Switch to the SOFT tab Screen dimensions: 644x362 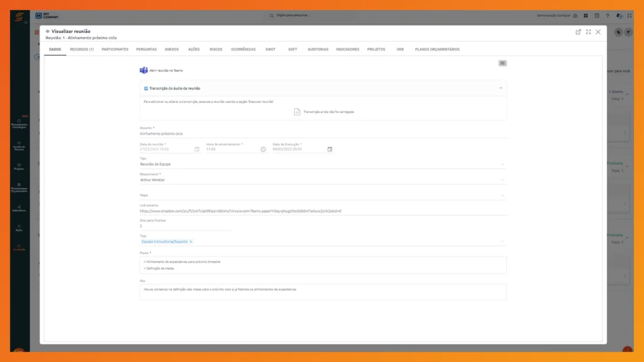pos(292,49)
